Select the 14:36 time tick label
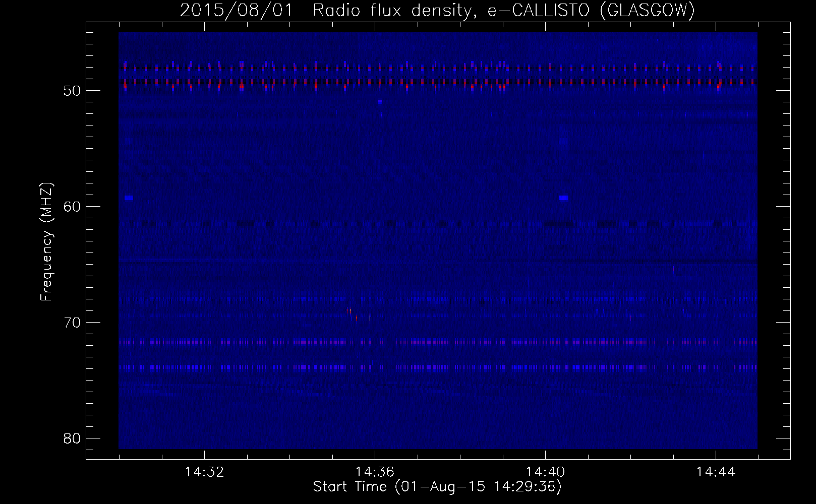The height and width of the screenshot is (504, 816). click(375, 472)
